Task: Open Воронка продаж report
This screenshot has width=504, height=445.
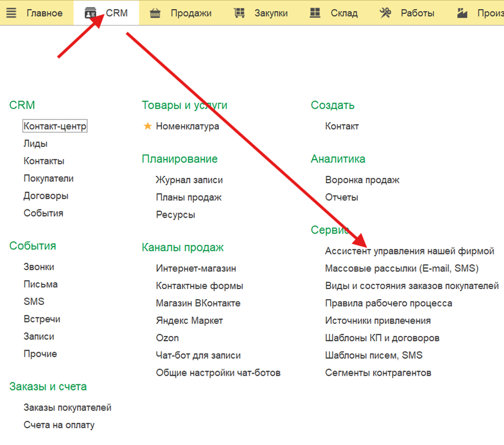Action: (x=362, y=180)
